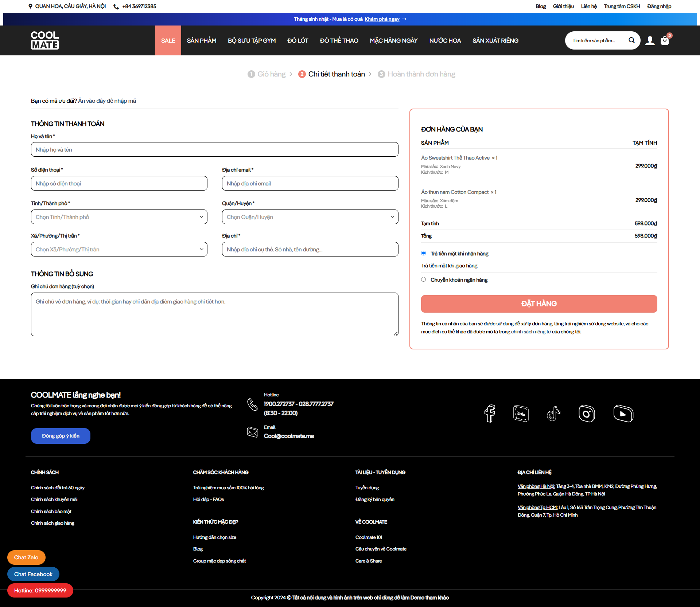
Task: Select Chuyển khoản ngân hàng radio
Action: 423,279
